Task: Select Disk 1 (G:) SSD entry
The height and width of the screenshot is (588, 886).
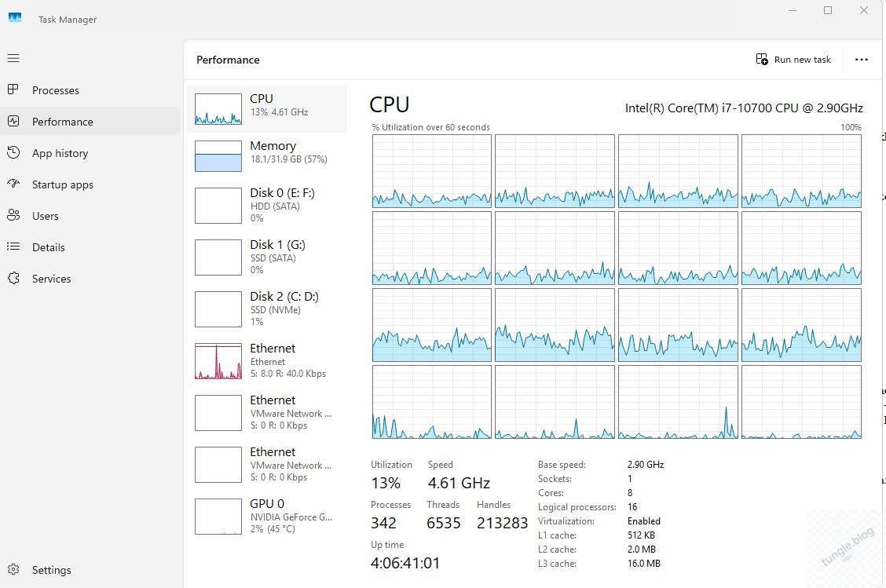Action: pos(267,257)
